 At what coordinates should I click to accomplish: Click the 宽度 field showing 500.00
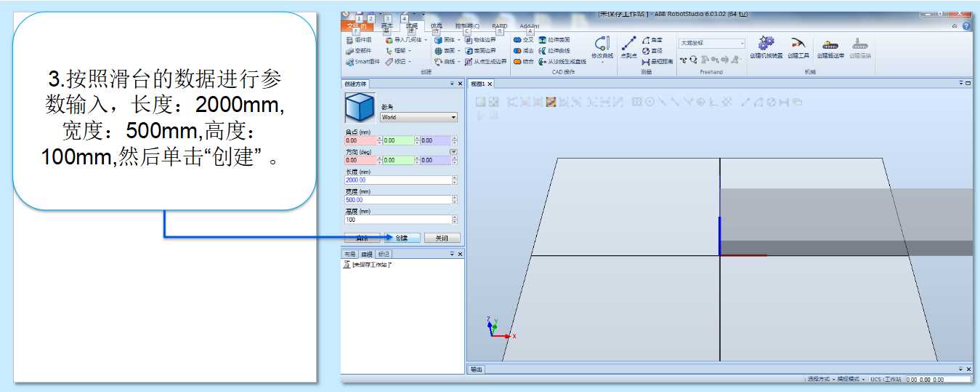(x=398, y=199)
